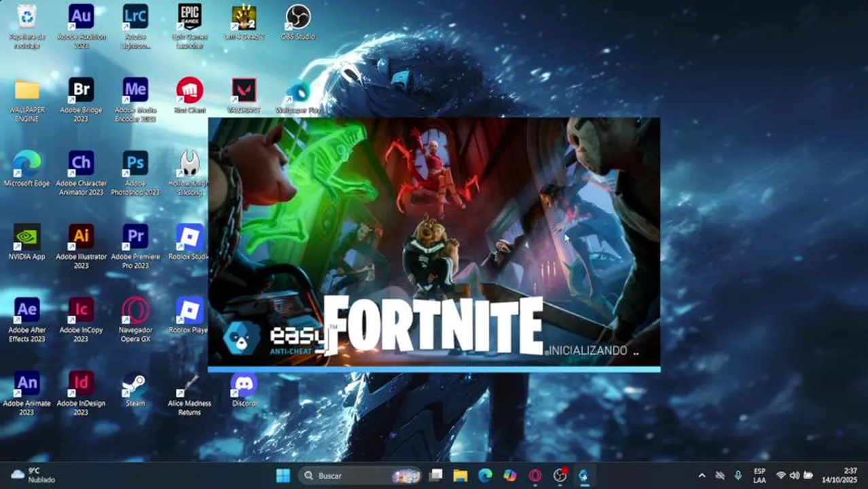Open Microsoft Edge desktop shortcut

tap(27, 169)
